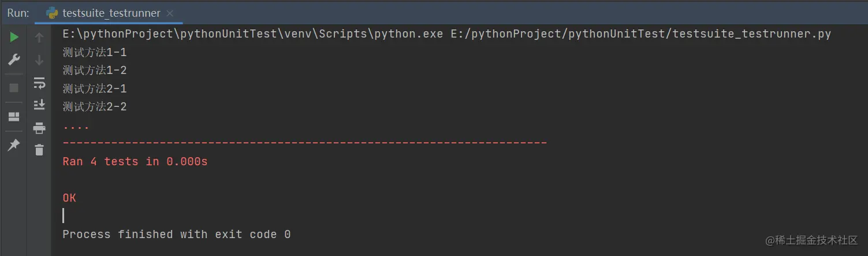Jump up the stack trace with the up arrow
Image resolution: width=868 pixels, height=256 pixels.
[x=39, y=38]
